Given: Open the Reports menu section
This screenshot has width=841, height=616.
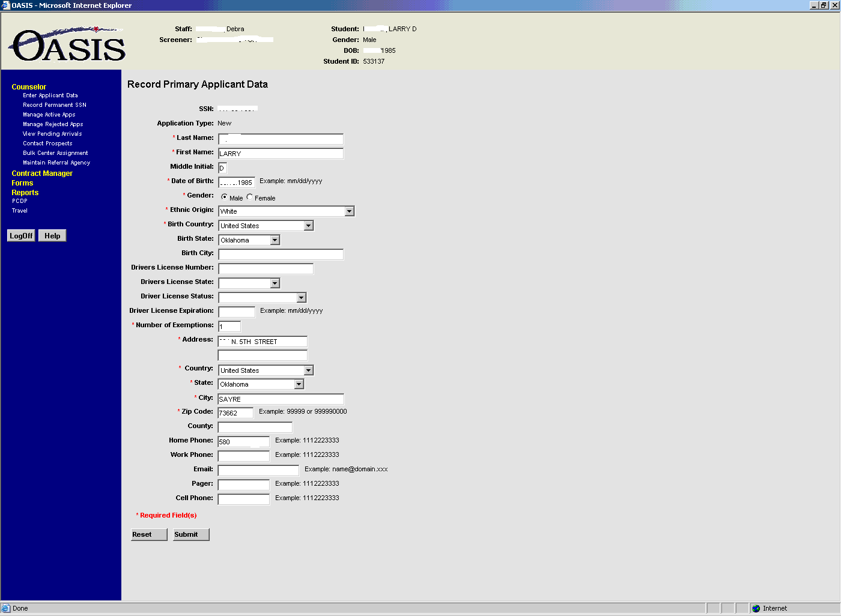Looking at the screenshot, I should 25,193.
